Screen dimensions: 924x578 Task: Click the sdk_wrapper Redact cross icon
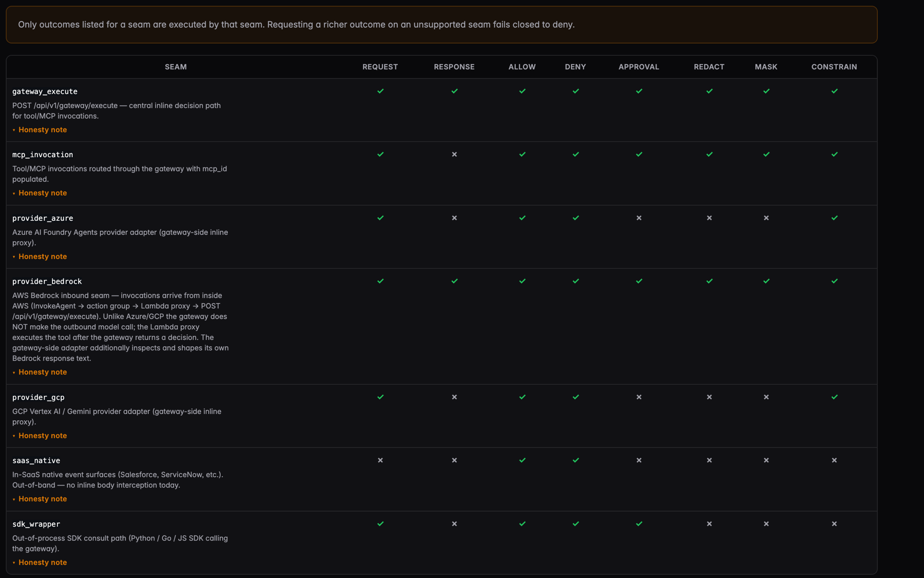709,524
